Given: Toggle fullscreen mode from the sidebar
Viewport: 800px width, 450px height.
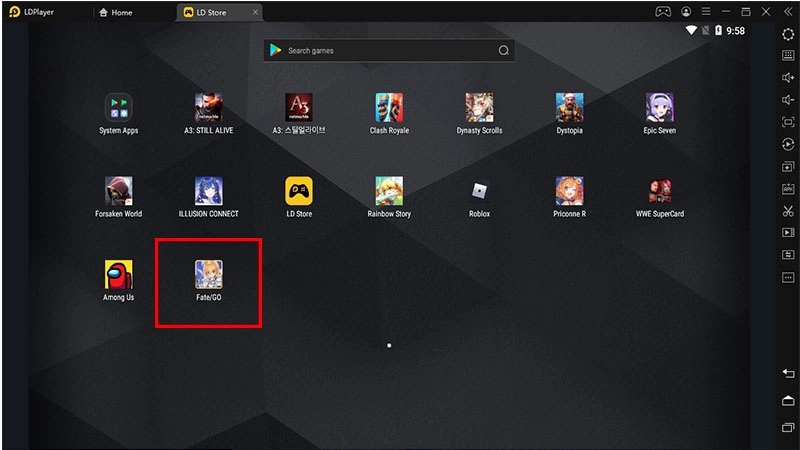Looking at the screenshot, I should pos(788,122).
